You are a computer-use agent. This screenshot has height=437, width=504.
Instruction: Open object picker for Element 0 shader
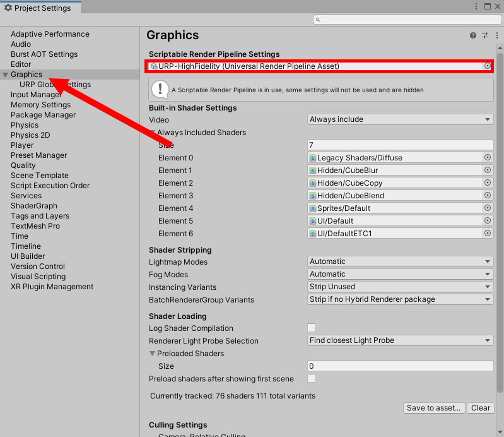488,157
